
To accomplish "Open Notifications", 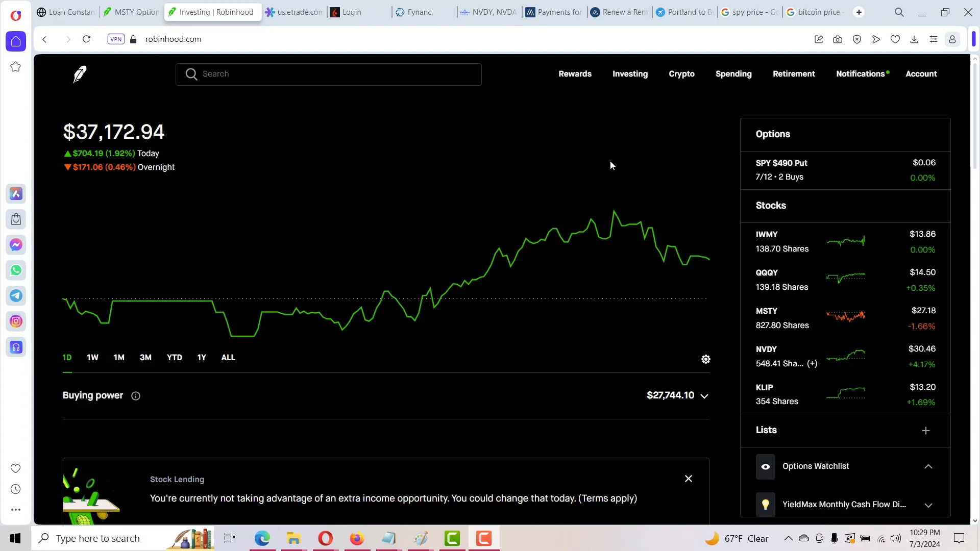I will 860,74.
